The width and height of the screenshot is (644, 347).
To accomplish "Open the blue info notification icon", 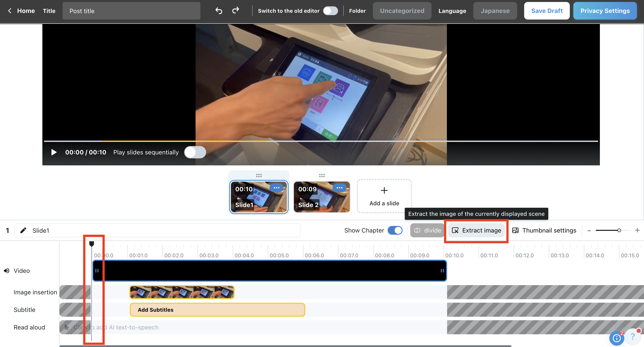I will 616,338.
